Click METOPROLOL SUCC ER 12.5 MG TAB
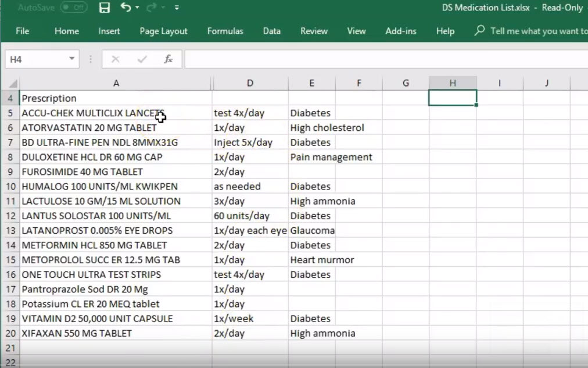The height and width of the screenshot is (368, 588). click(x=116, y=260)
